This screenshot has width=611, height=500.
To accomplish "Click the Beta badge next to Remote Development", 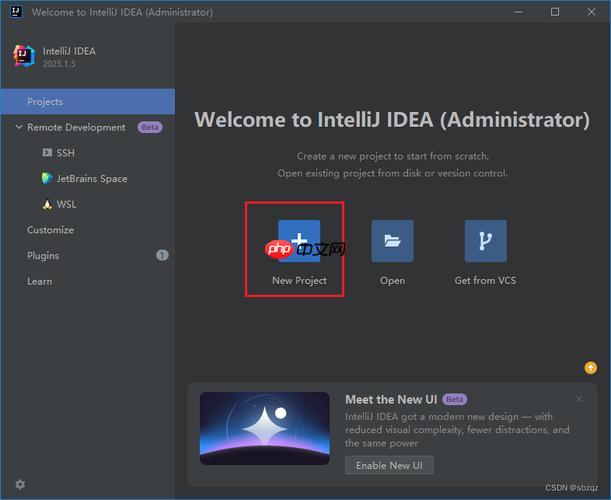I will click(150, 127).
